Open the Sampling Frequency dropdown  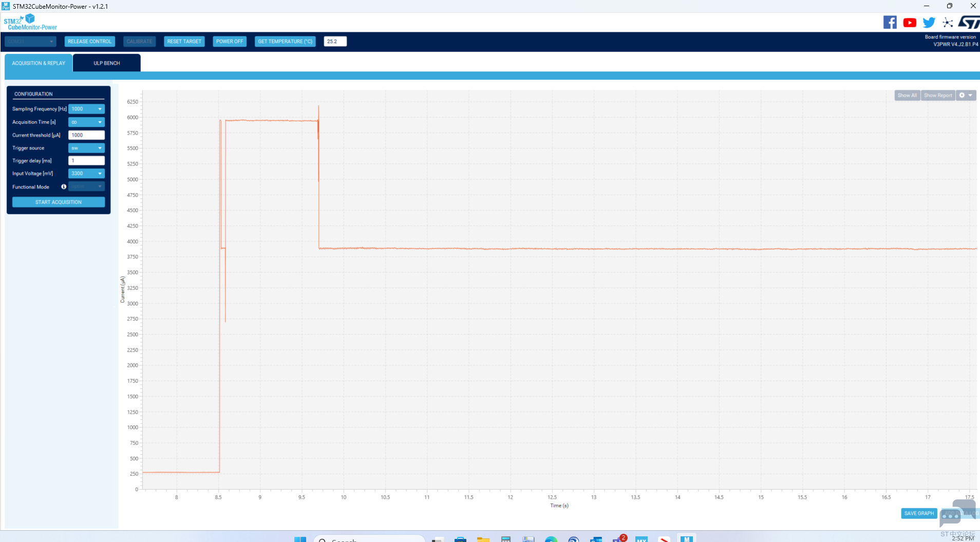86,109
